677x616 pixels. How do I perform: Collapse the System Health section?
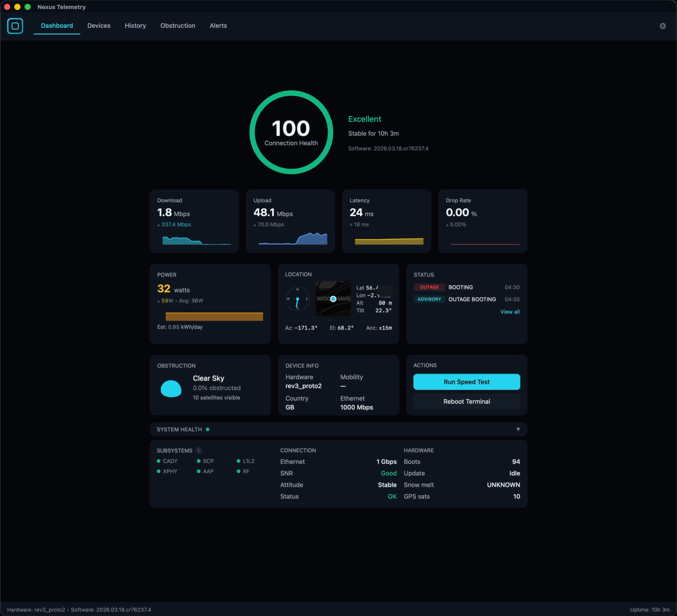click(x=518, y=429)
